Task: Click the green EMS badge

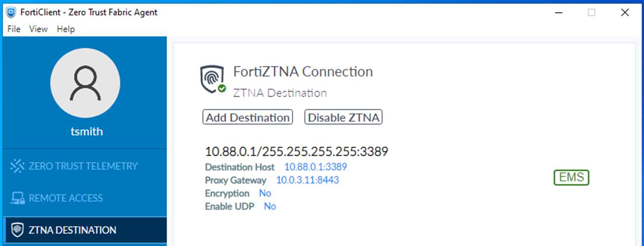Action: click(571, 178)
